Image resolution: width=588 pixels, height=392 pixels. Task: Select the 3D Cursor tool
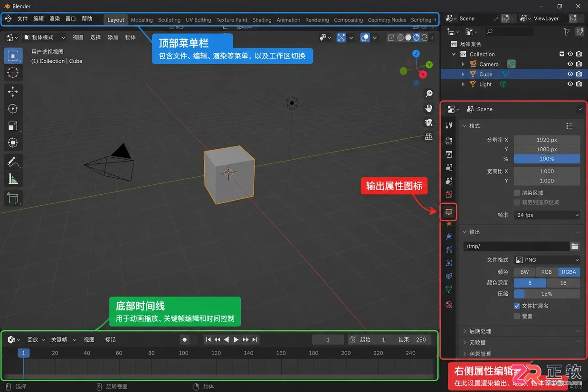pyautogui.click(x=13, y=72)
